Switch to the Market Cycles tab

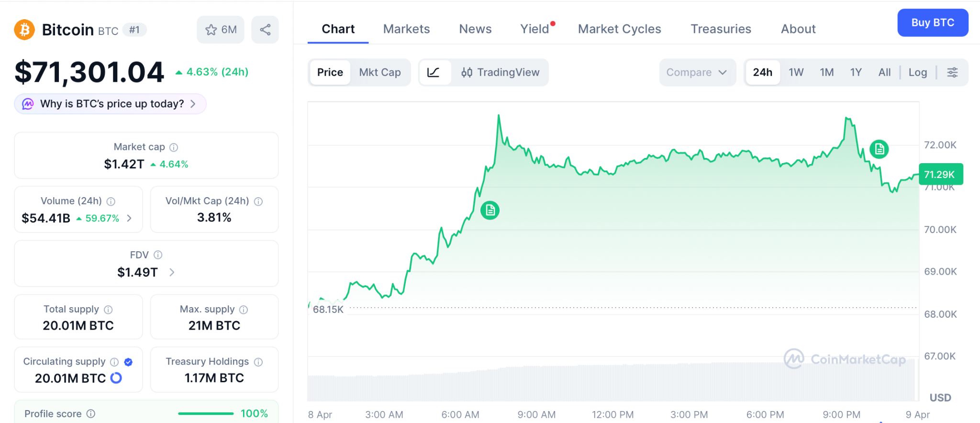619,29
